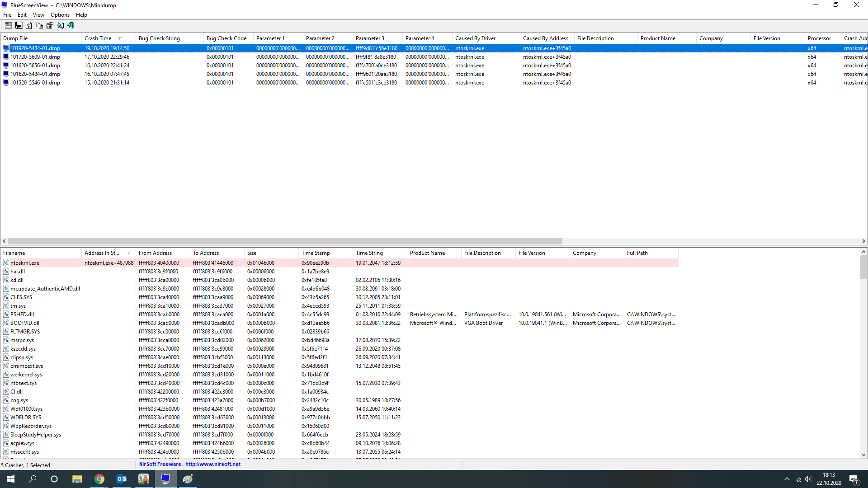Click the Find magnifier toolbar icon

[61, 26]
